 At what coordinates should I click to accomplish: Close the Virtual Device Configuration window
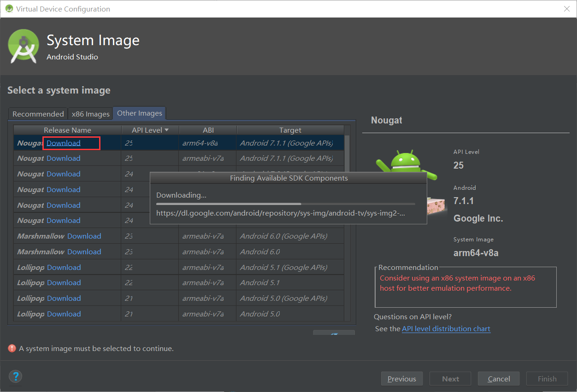567,9
